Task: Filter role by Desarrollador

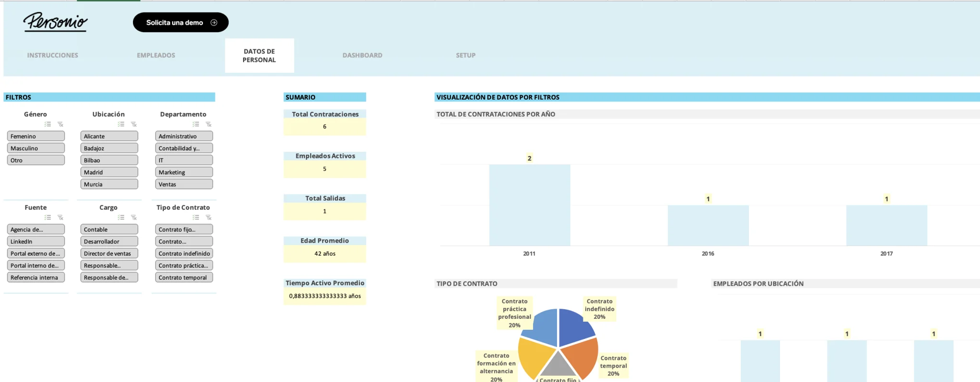Action: click(109, 242)
